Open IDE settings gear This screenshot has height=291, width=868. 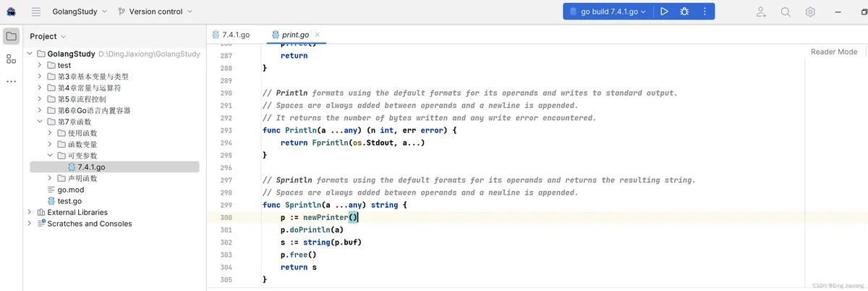pyautogui.click(x=810, y=12)
